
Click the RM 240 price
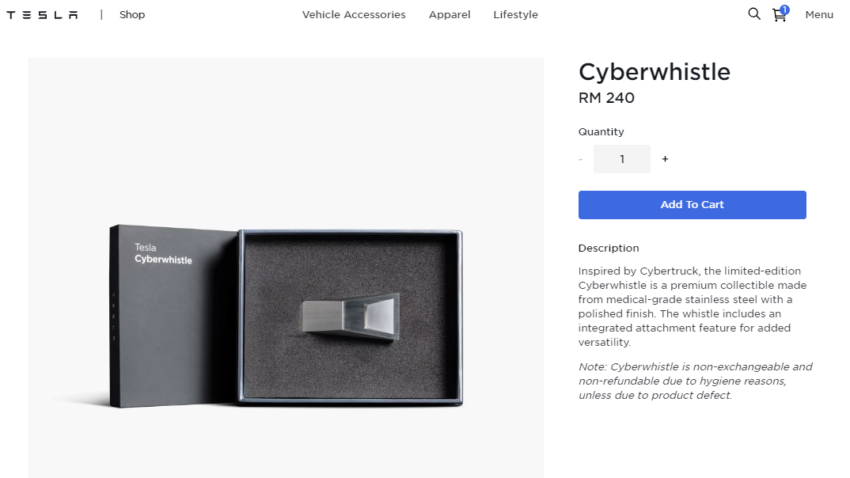[x=606, y=98]
